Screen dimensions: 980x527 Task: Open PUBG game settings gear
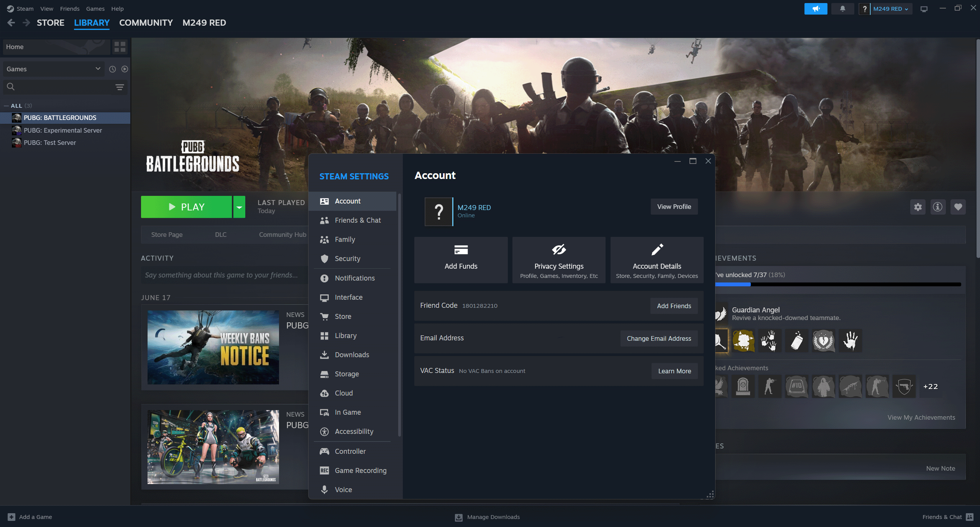tap(918, 207)
